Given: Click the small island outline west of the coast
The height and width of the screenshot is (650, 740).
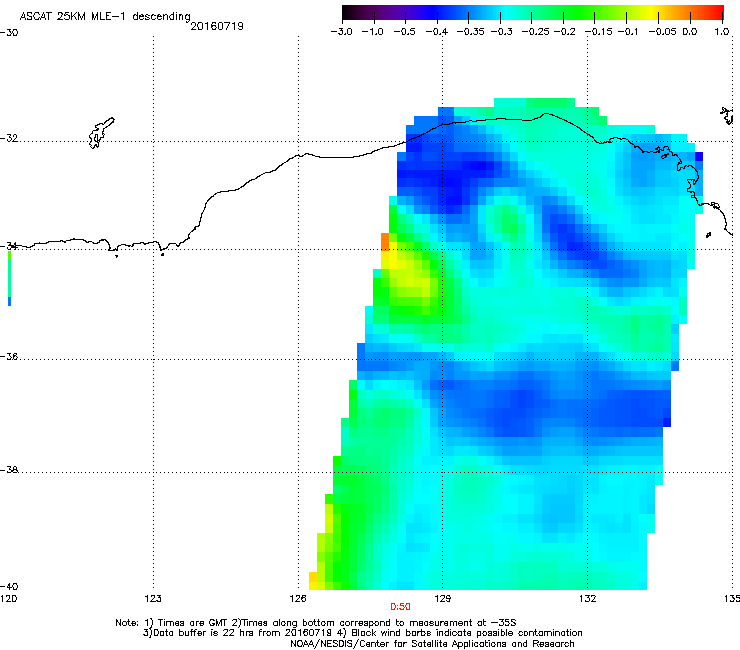Looking at the screenshot, I should click(101, 133).
